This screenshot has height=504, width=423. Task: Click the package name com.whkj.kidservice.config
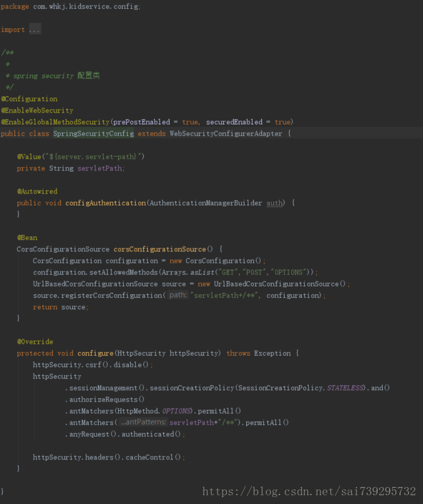[85, 6]
